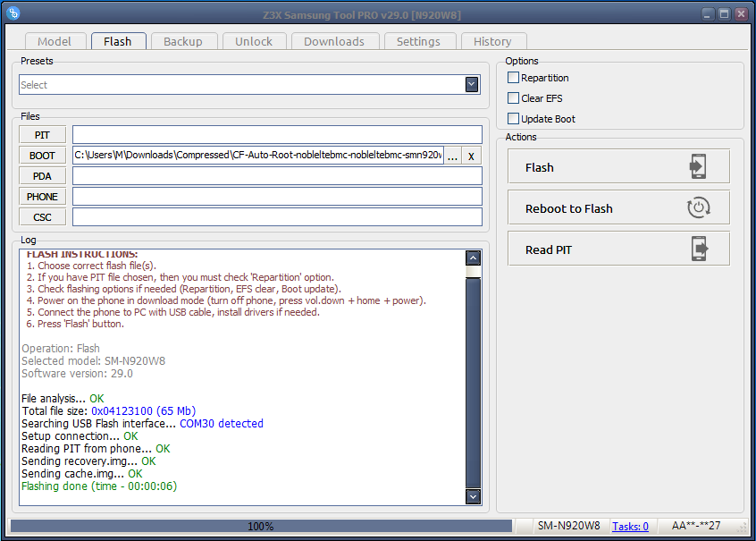
Task: Open the Presets Select combo box
Action: coord(241,85)
